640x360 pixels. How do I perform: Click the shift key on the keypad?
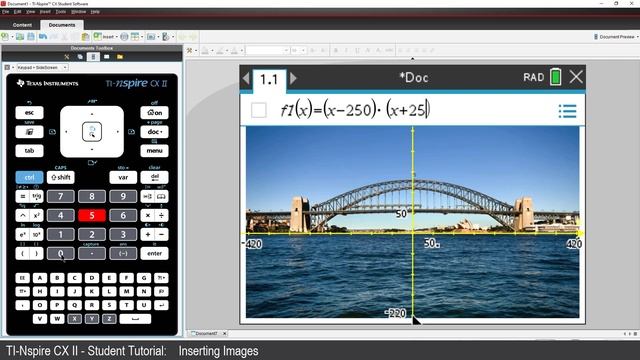[60, 177]
